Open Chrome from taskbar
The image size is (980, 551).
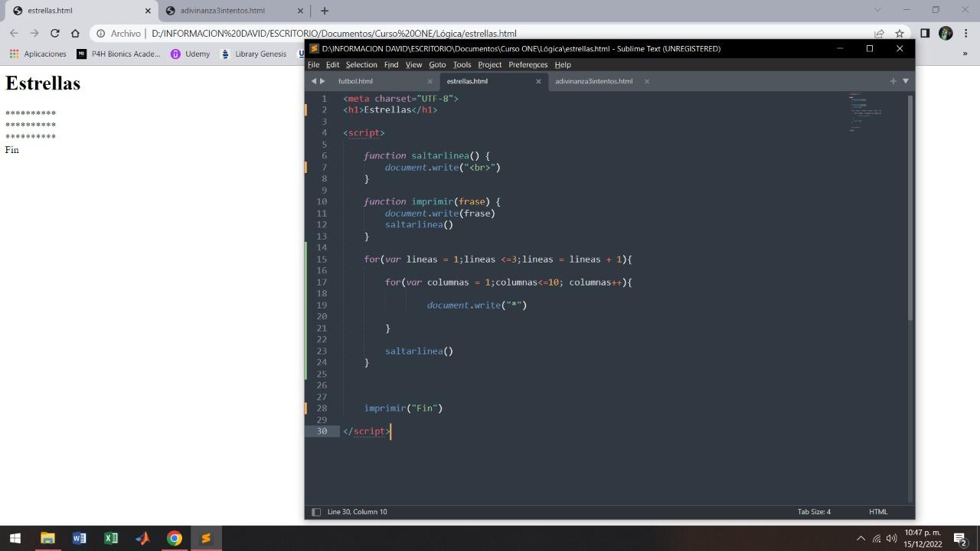[x=175, y=538]
